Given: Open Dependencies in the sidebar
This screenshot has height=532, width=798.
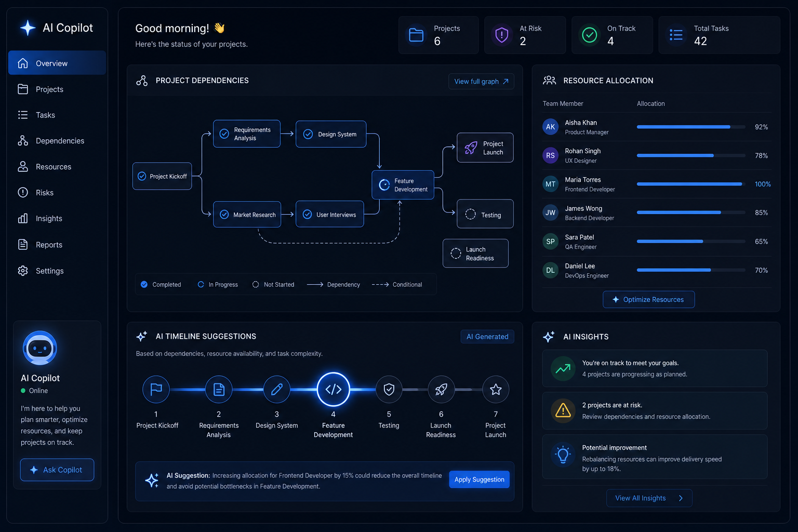Looking at the screenshot, I should pos(57,141).
